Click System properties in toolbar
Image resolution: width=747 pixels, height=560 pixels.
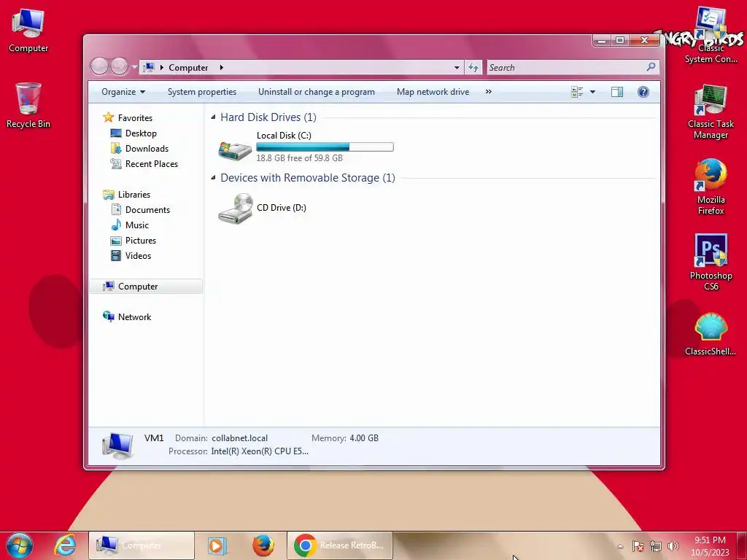[x=202, y=92]
